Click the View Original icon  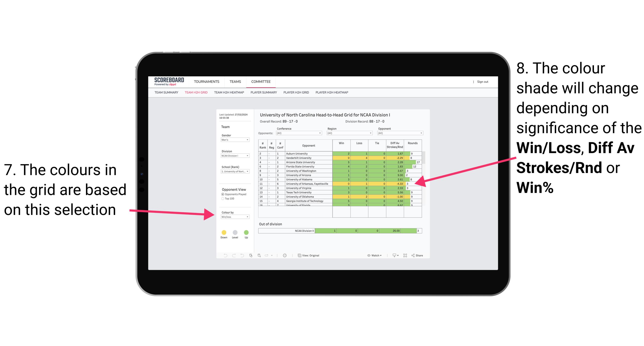[298, 255]
